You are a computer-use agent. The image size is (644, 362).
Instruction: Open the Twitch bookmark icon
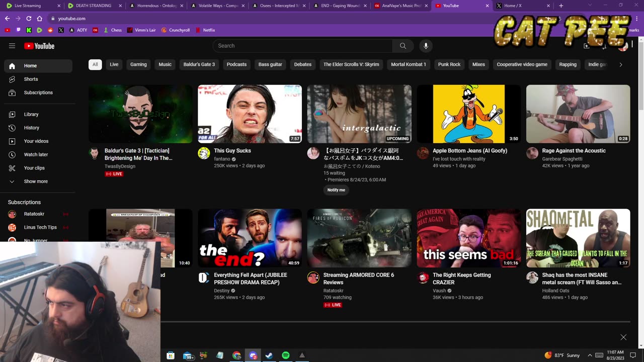18,30
